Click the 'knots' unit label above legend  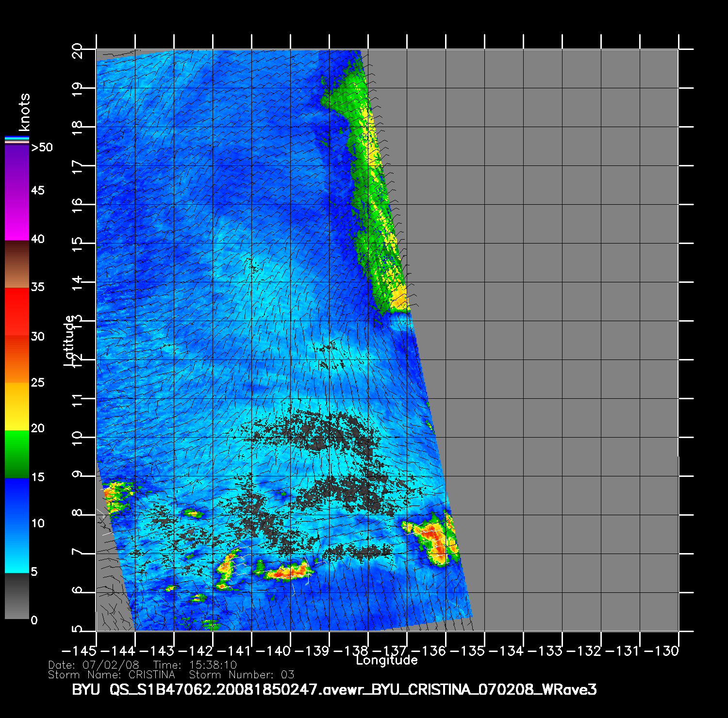(x=24, y=113)
